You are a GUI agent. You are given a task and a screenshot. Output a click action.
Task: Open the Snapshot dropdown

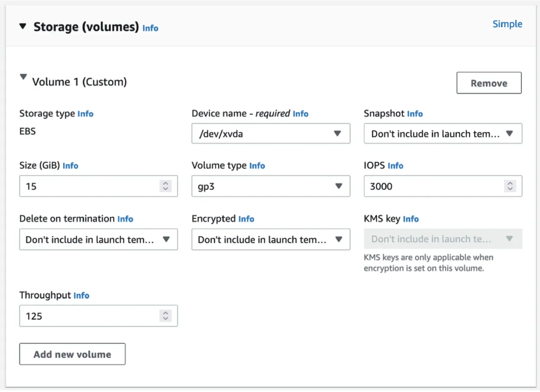(x=443, y=134)
